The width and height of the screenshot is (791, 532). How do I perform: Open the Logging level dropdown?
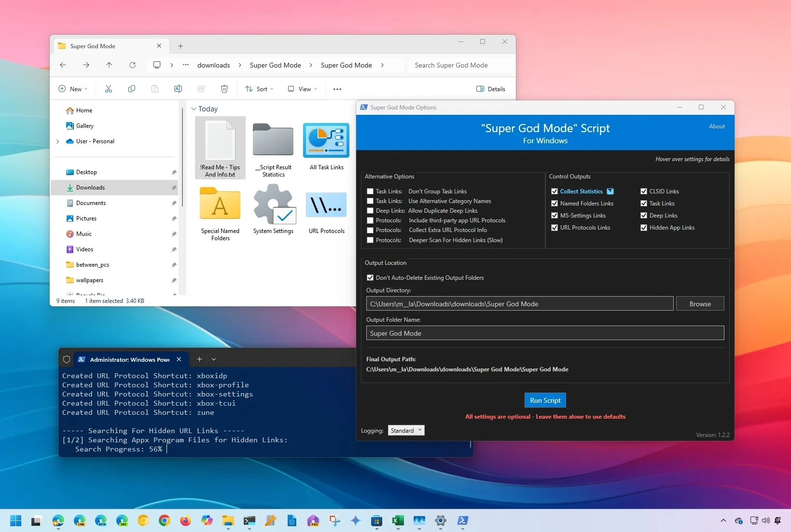(x=406, y=430)
